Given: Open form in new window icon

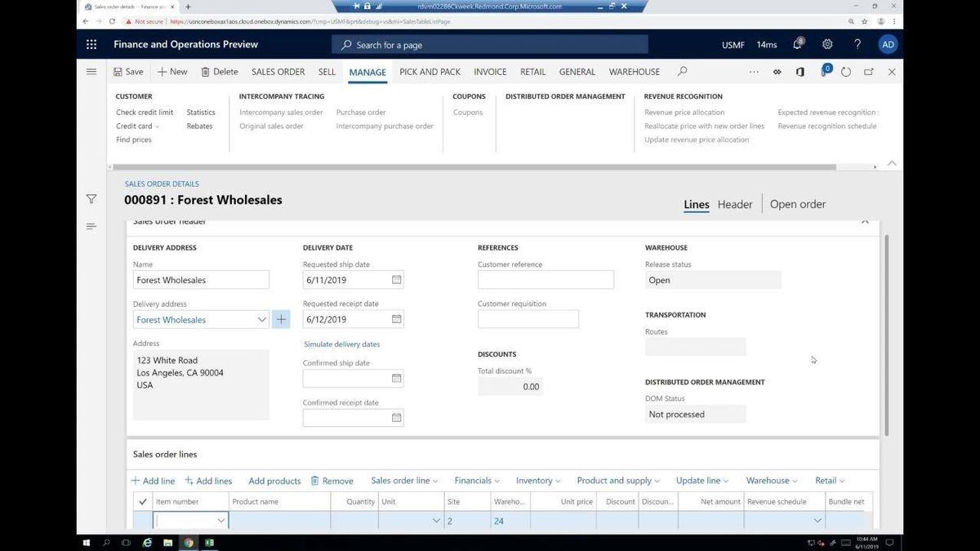Looking at the screenshot, I should 869,72.
